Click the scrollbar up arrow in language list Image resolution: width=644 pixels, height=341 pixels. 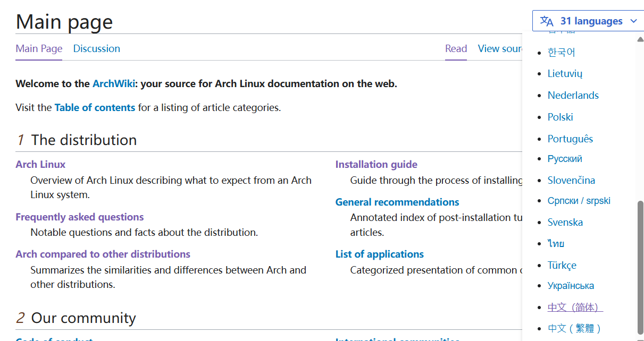click(x=640, y=39)
